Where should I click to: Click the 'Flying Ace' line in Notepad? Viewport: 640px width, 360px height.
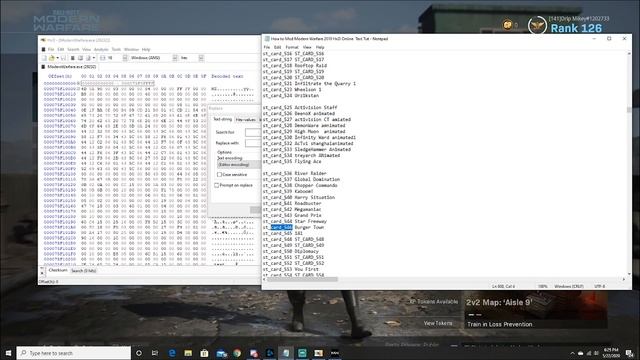click(292, 162)
